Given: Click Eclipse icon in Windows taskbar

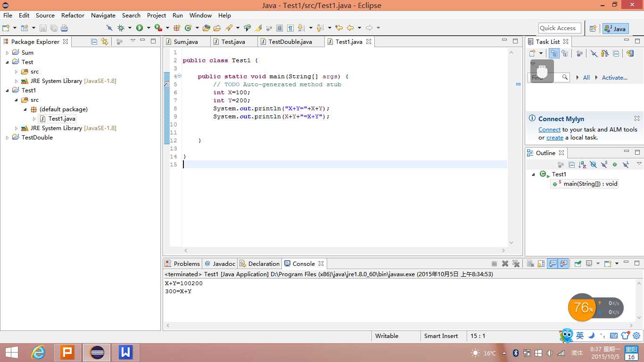Looking at the screenshot, I should 97,352.
